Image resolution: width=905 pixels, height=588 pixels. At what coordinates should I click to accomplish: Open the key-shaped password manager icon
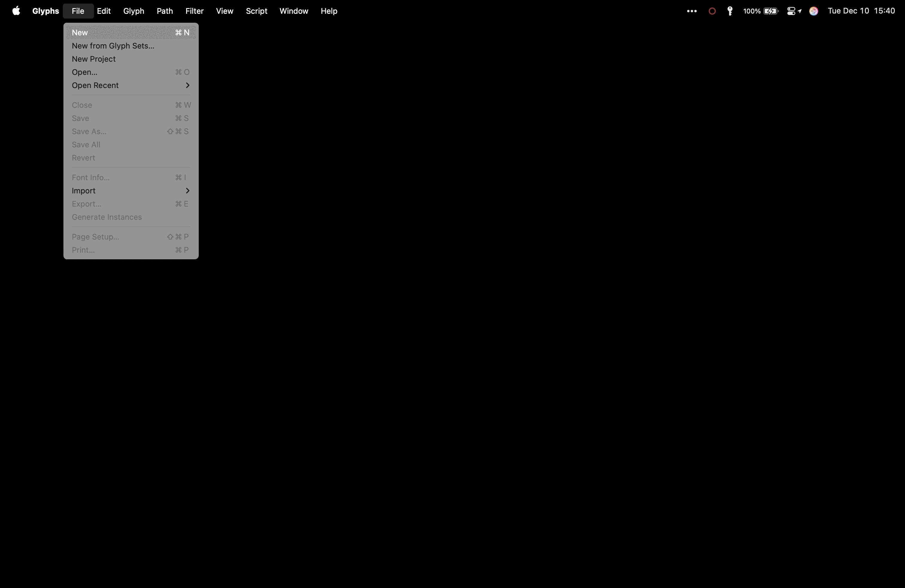[x=730, y=11]
